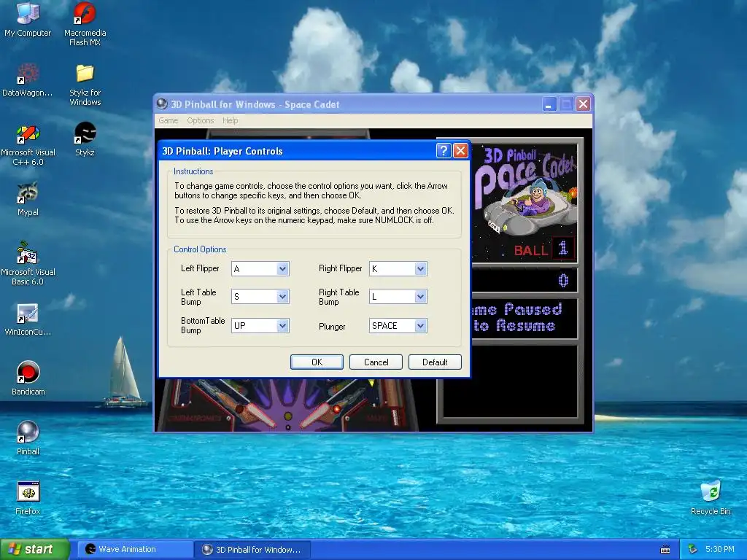This screenshot has height=560, width=747.
Task: Click the tray icon beside the clock
Action: [693, 549]
